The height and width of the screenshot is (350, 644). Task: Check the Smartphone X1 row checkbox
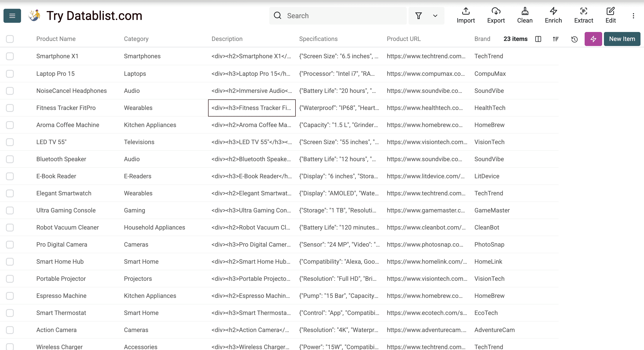click(x=10, y=56)
